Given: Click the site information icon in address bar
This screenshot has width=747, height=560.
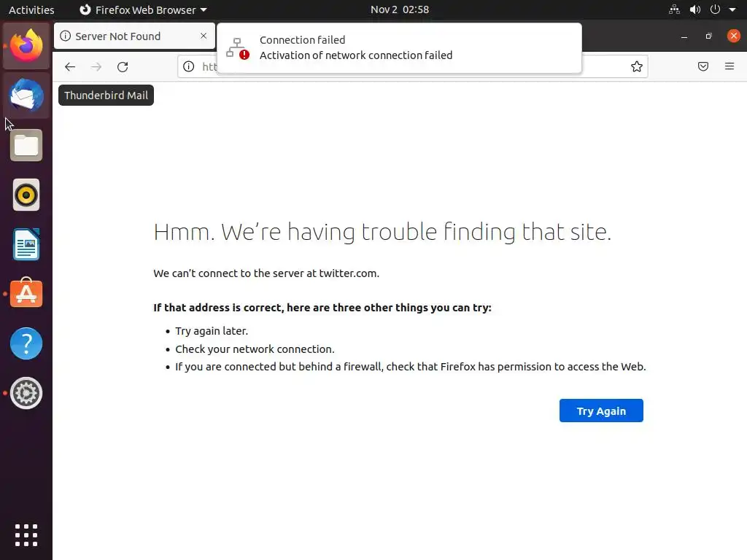Looking at the screenshot, I should [189, 66].
